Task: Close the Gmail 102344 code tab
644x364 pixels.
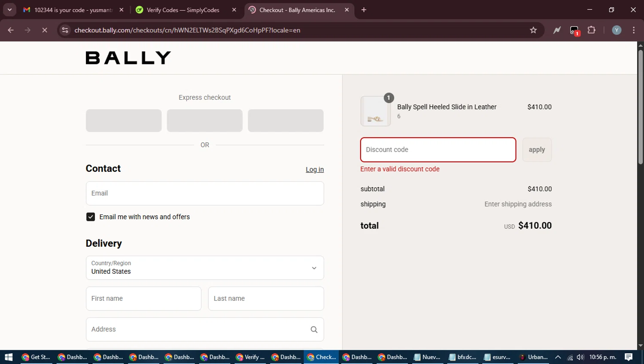Action: pos(122,9)
